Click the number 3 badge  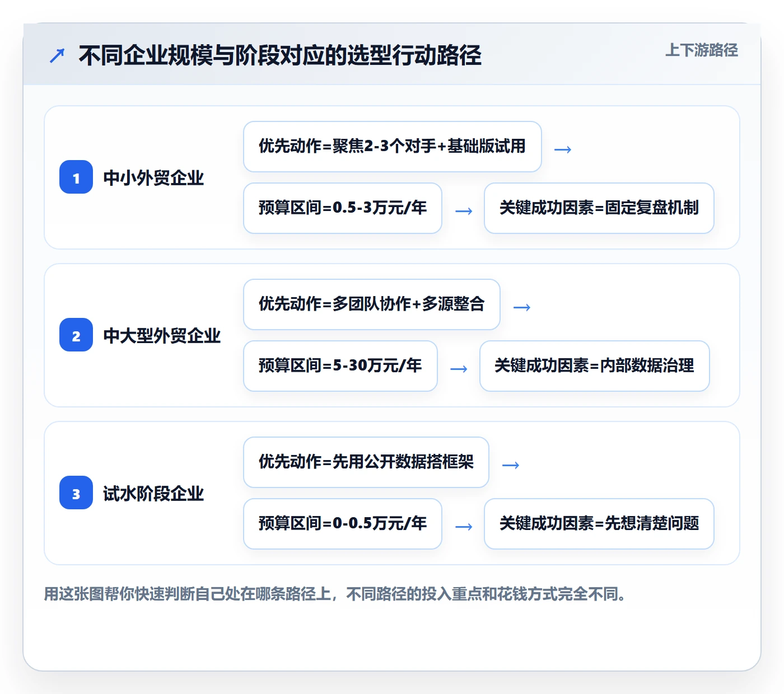tap(76, 493)
